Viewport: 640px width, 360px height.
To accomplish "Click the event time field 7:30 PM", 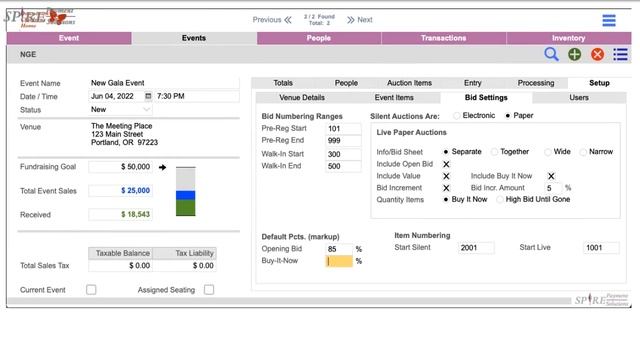I will click(197, 96).
